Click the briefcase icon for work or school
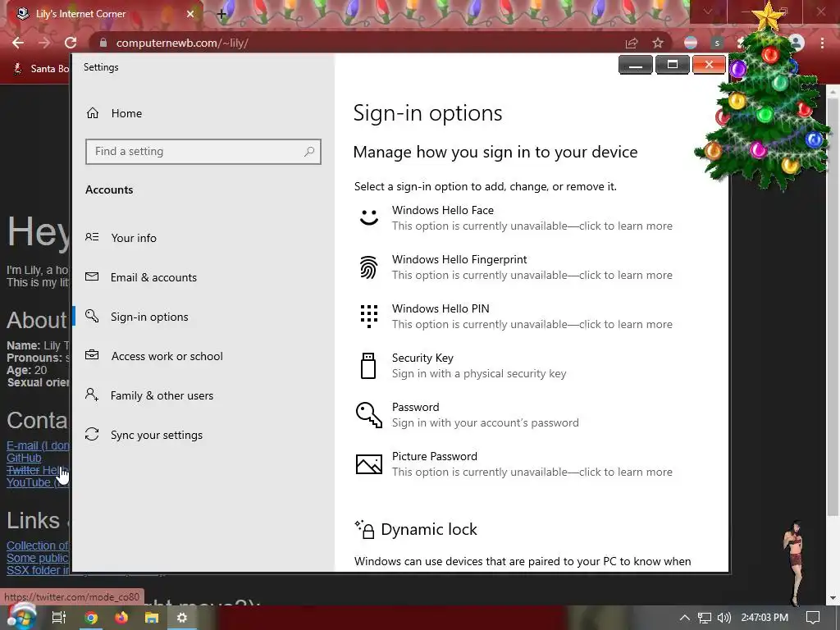The width and height of the screenshot is (840, 630). coord(92,354)
